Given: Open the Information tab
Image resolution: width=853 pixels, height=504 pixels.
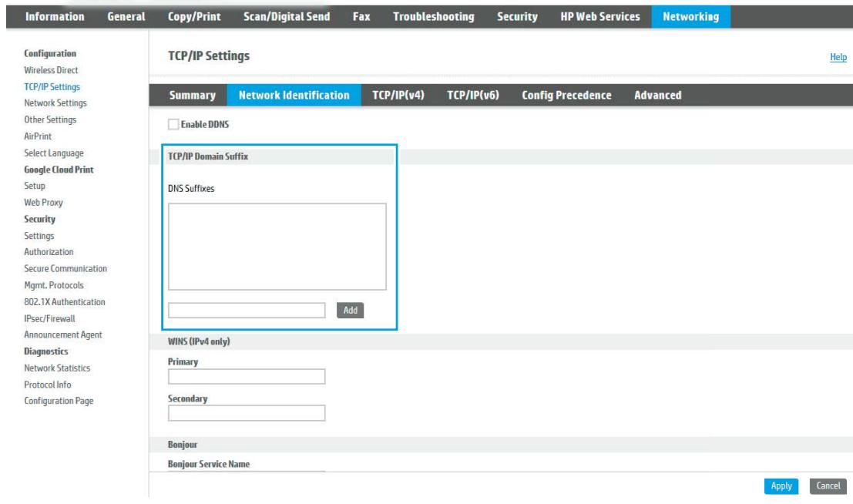Looking at the screenshot, I should coord(55,17).
